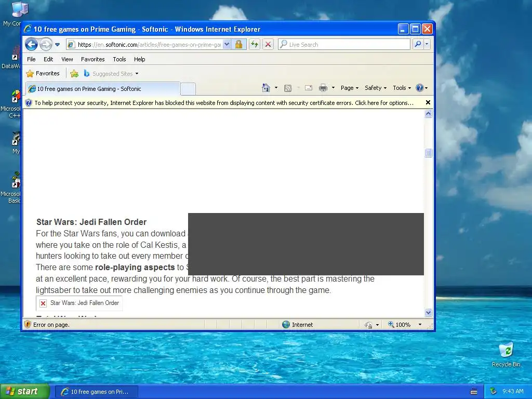Image resolution: width=532 pixels, height=399 pixels.
Task: Open the Help menu
Action: click(139, 59)
